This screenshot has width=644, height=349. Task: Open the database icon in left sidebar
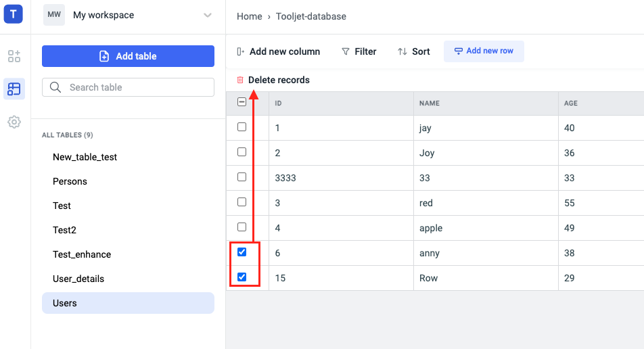pos(14,89)
